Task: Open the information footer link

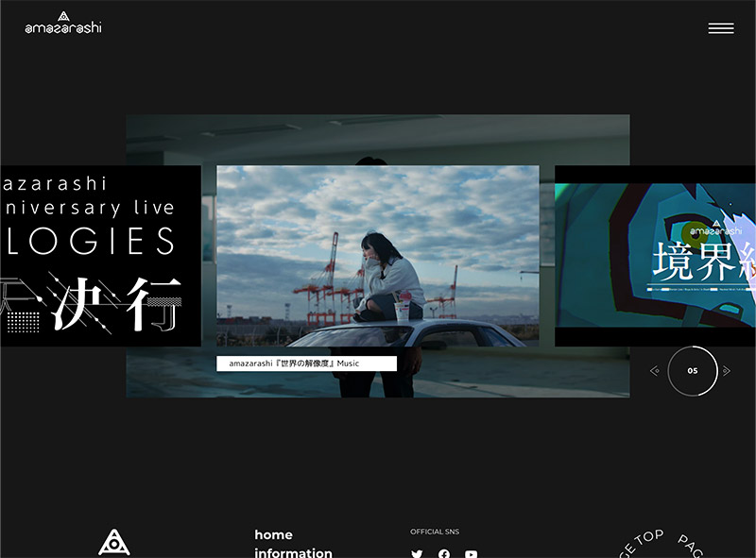Action: (293, 552)
